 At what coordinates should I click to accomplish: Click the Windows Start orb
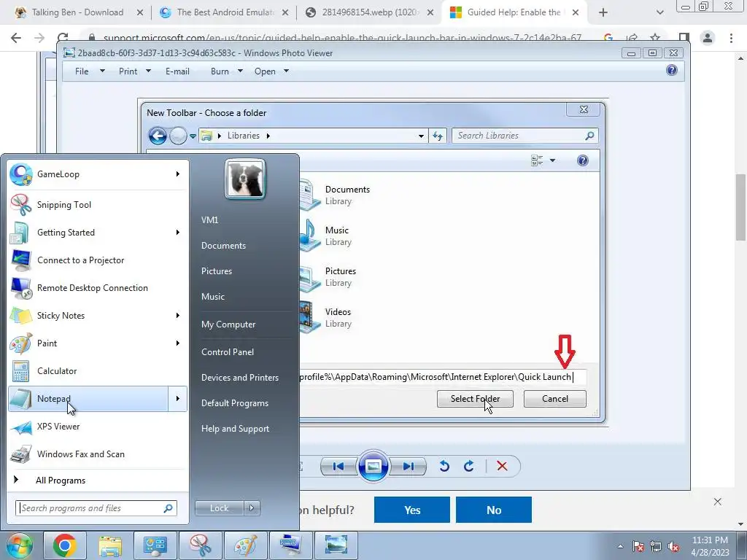click(19, 545)
